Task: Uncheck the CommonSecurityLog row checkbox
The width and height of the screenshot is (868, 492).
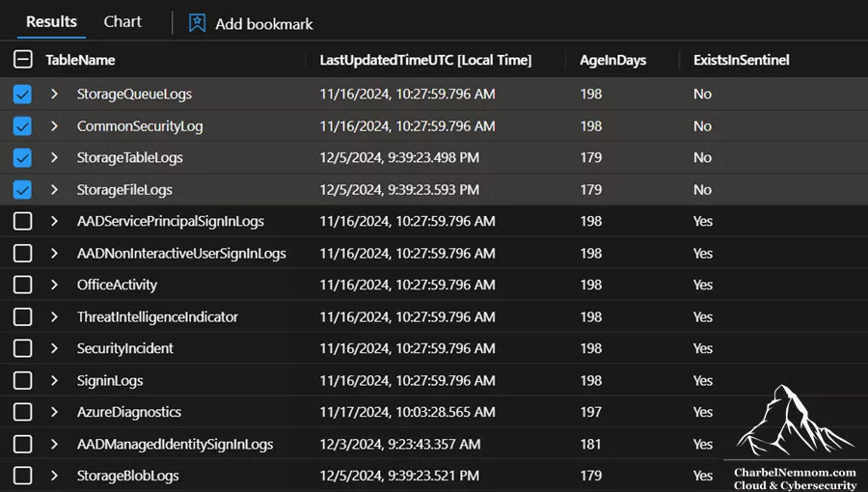Action: [x=23, y=126]
